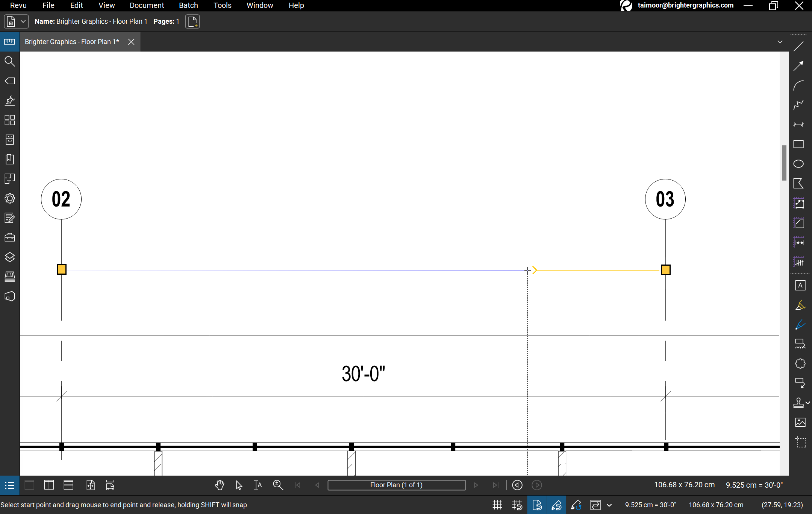Open the File menu
This screenshot has width=812, height=514.
pos(48,5)
